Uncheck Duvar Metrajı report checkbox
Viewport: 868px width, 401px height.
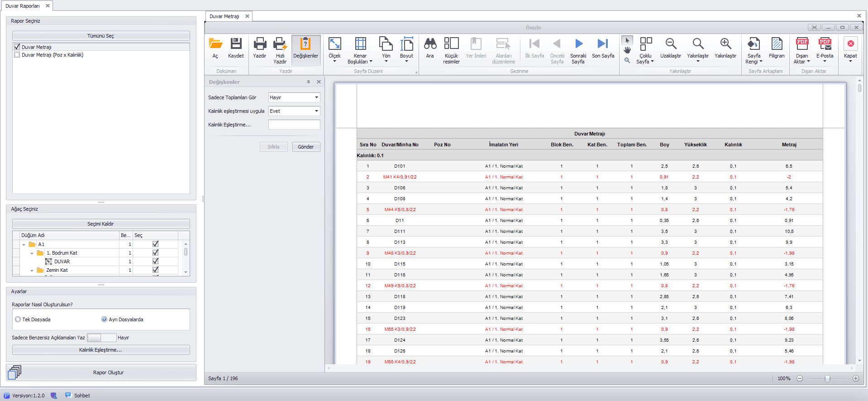[17, 47]
